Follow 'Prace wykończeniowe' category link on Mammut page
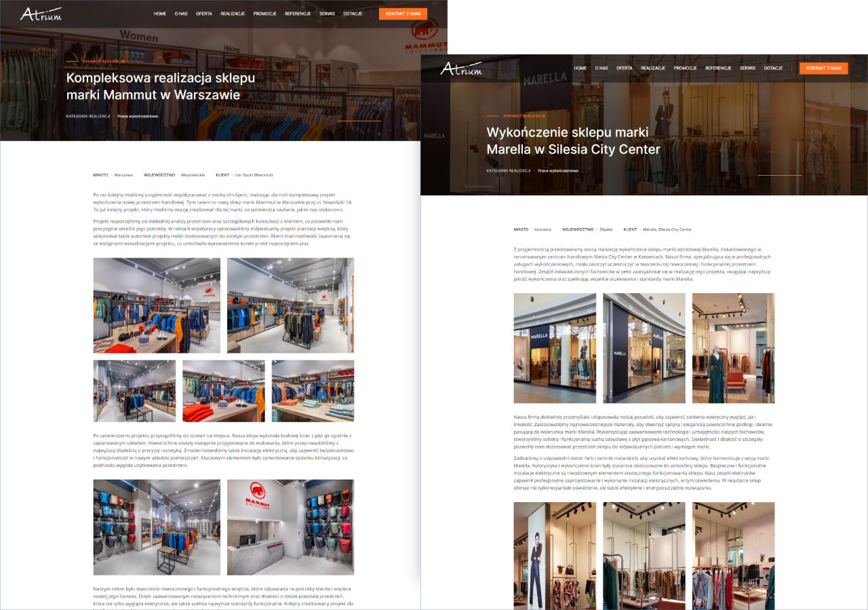Viewport: 868px width, 610px height. click(x=138, y=116)
